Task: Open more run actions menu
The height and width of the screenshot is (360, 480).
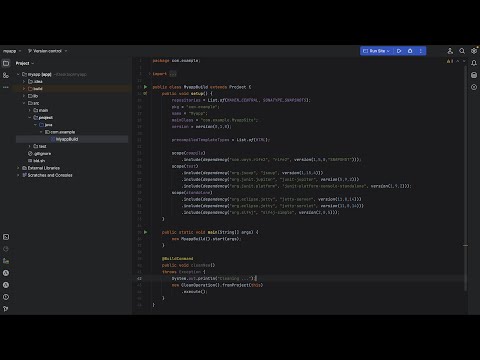Action: click(x=421, y=51)
